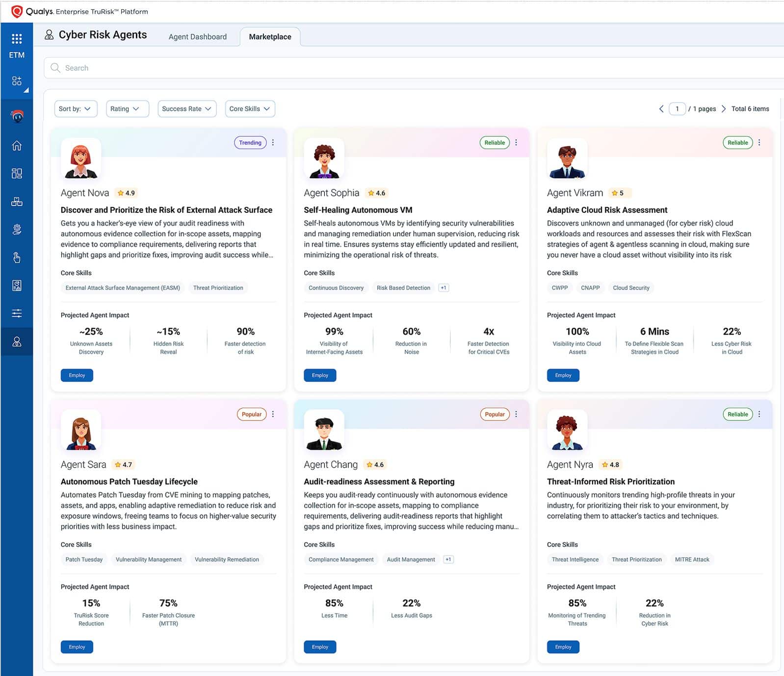Select the Marketplace tab

[x=270, y=37]
